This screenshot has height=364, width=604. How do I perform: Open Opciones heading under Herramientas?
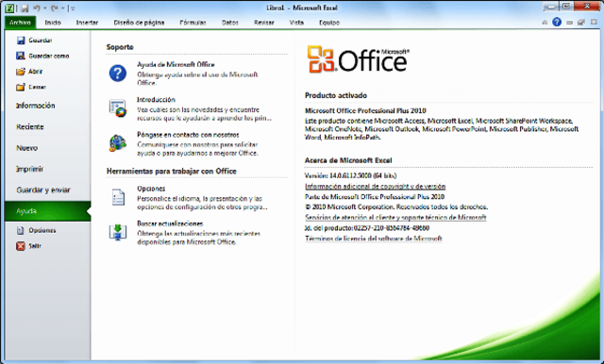151,189
